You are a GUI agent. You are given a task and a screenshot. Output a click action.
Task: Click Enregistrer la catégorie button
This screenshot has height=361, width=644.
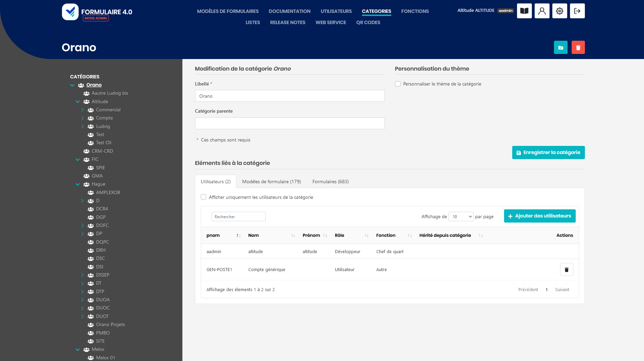548,153
